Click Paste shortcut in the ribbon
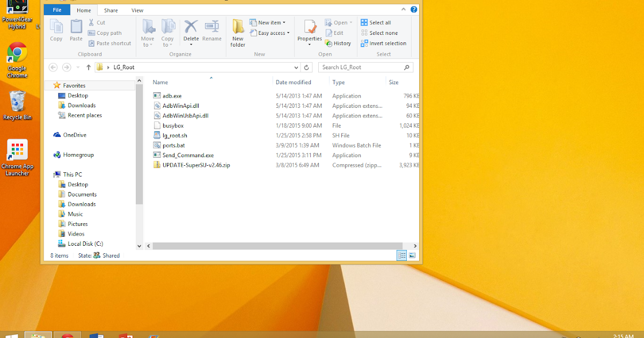 click(x=109, y=43)
